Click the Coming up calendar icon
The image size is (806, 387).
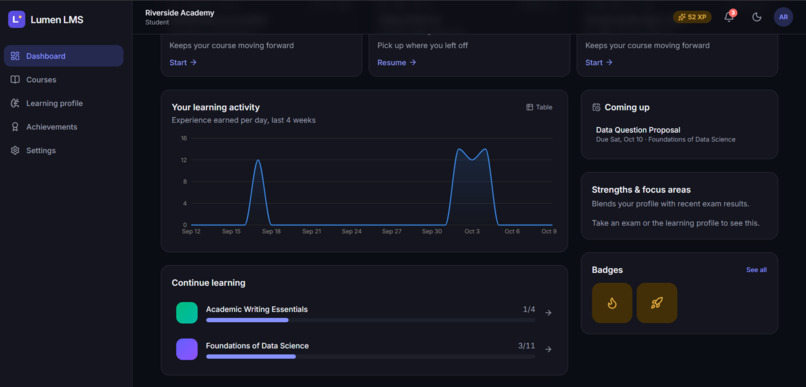[x=596, y=107]
